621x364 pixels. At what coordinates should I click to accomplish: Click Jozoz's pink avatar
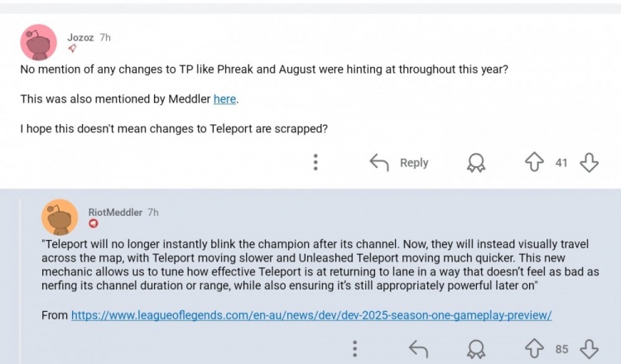tap(38, 42)
